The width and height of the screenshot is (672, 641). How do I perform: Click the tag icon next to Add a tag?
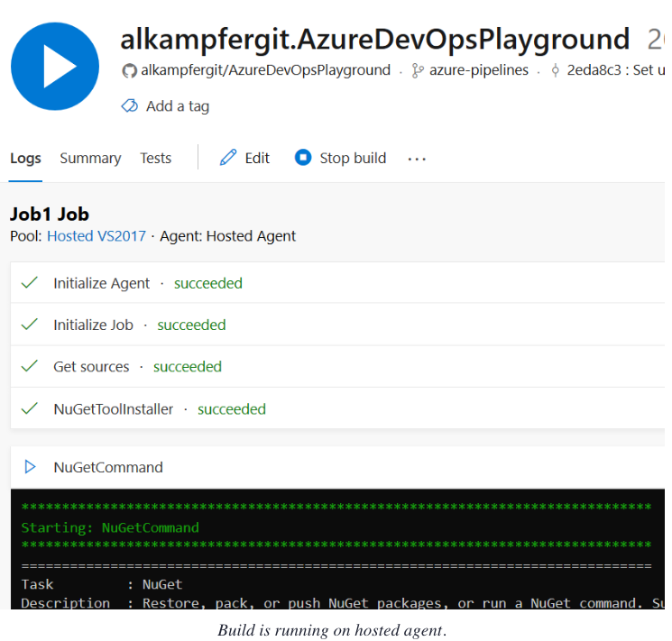[x=129, y=105]
